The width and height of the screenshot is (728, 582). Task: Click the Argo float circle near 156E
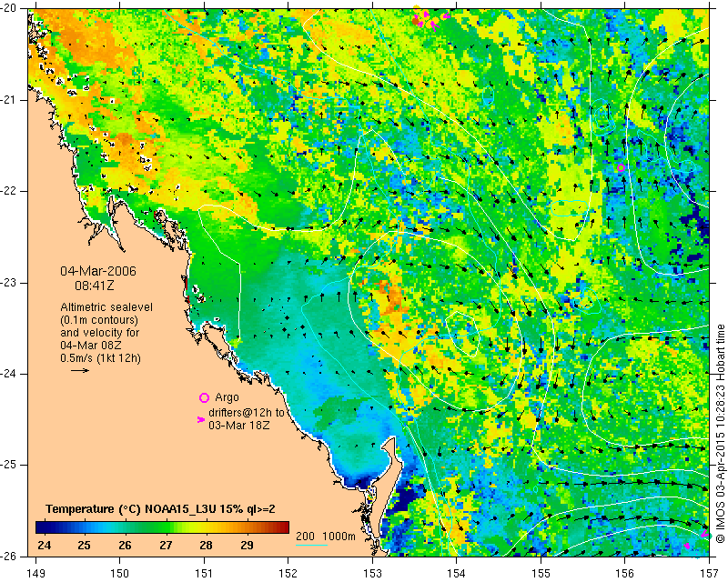(x=622, y=167)
